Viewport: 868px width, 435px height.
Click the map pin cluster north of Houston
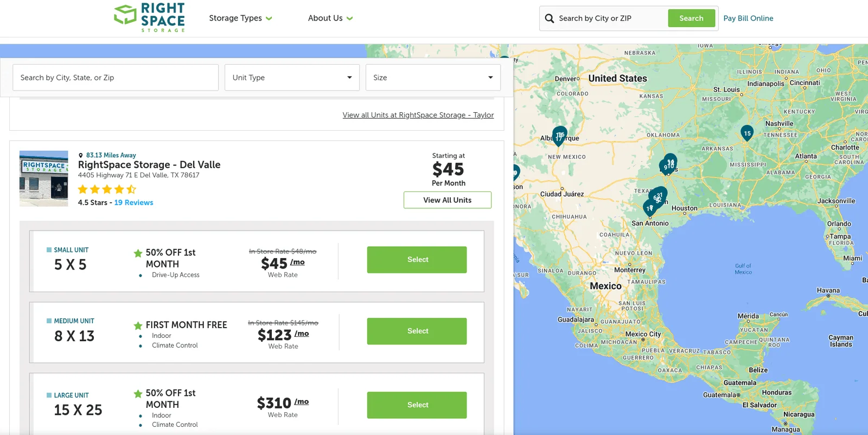668,164
